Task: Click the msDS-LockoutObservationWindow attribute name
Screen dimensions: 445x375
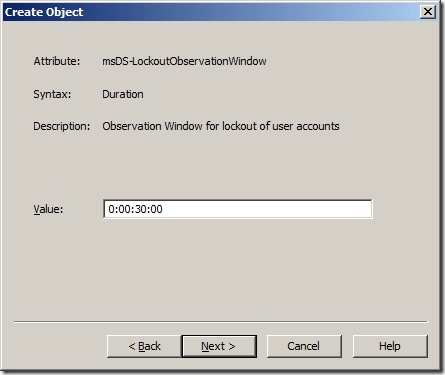Action: pos(184,61)
